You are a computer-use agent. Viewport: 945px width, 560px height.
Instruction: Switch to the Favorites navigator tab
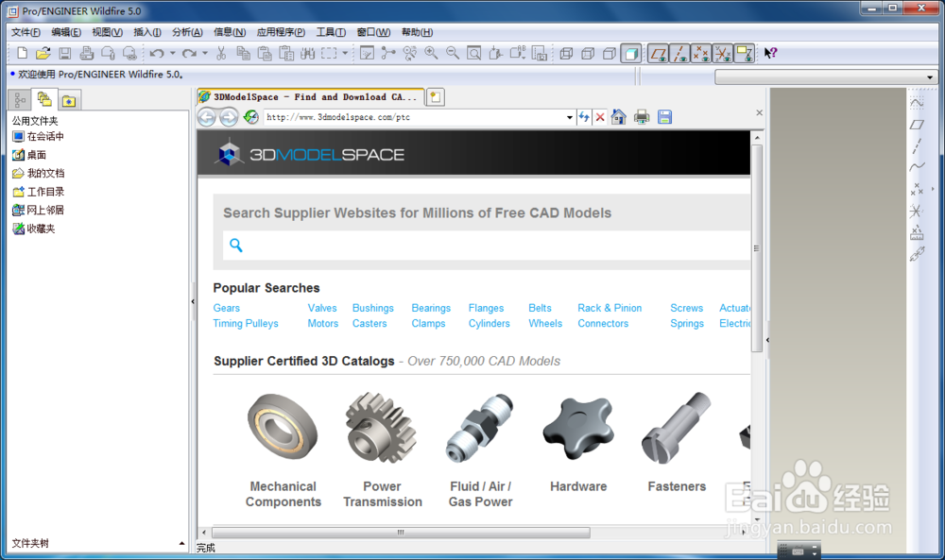coord(69,100)
